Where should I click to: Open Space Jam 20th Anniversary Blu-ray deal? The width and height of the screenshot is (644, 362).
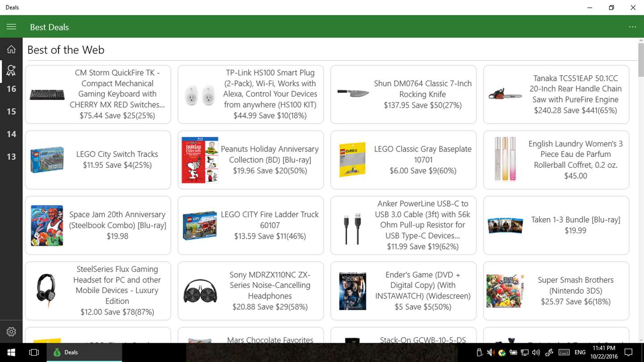tap(98, 225)
